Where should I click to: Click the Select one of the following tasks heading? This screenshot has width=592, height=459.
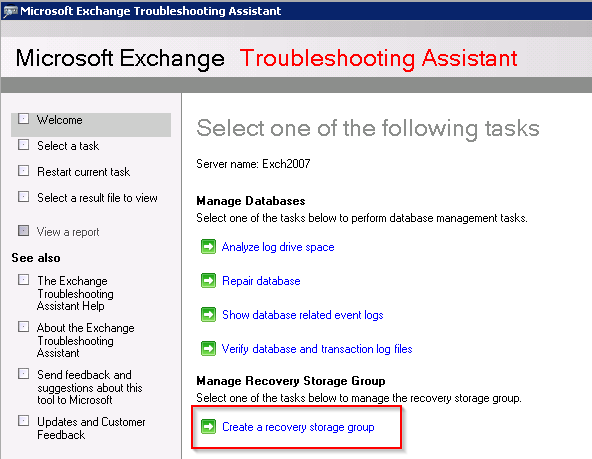pos(368,128)
